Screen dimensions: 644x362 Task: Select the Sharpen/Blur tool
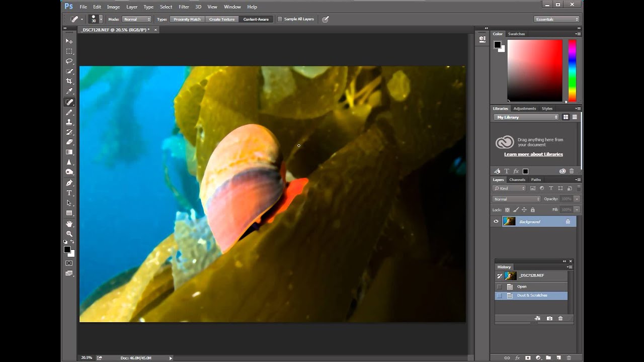point(69,162)
